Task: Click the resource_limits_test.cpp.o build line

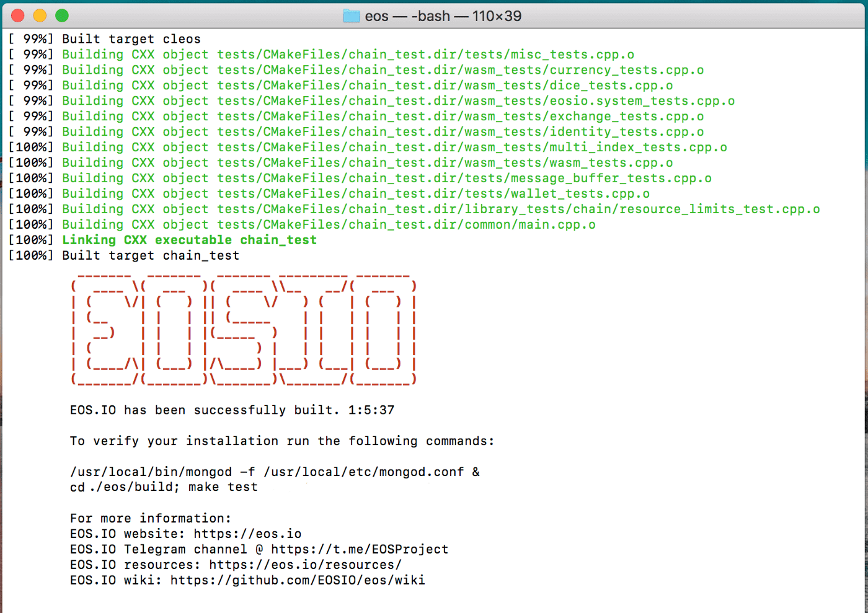Action: click(440, 209)
